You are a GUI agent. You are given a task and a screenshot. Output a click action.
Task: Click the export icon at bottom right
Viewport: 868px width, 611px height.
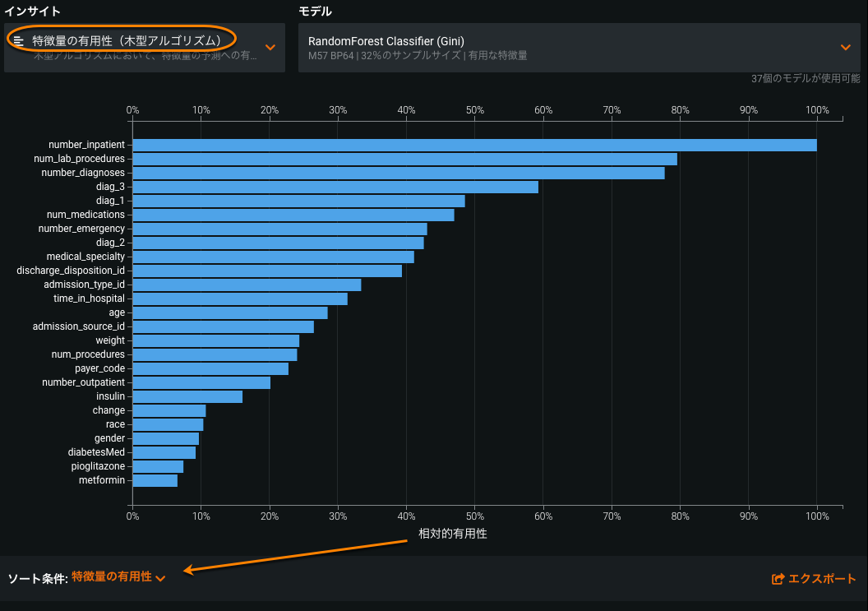point(778,579)
